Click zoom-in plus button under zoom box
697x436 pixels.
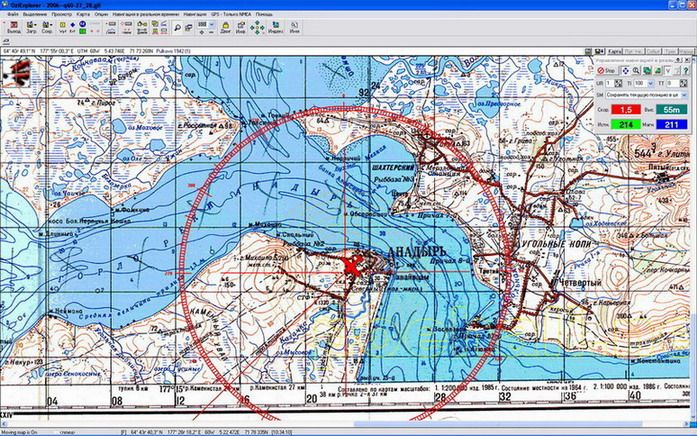click(201, 32)
